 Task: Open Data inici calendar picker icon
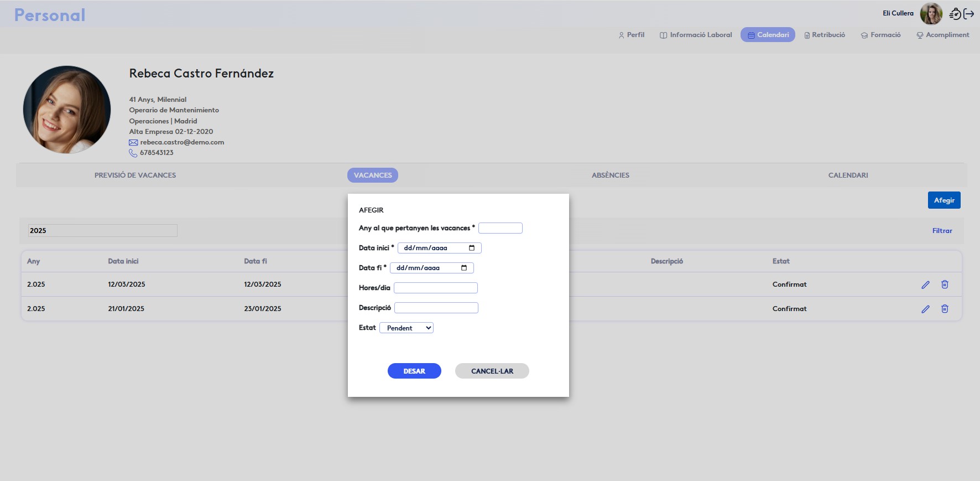pyautogui.click(x=472, y=248)
